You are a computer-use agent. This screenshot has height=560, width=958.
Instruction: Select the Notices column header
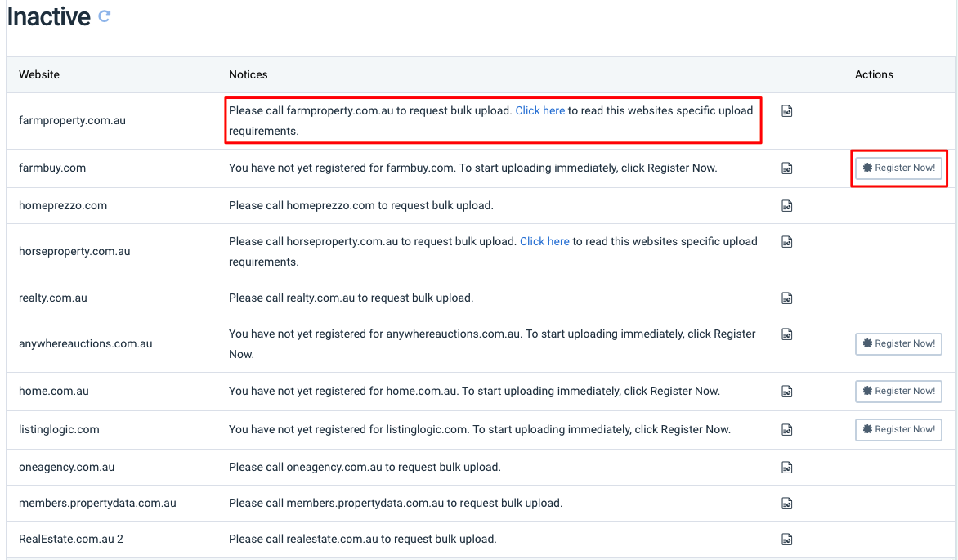(x=248, y=74)
